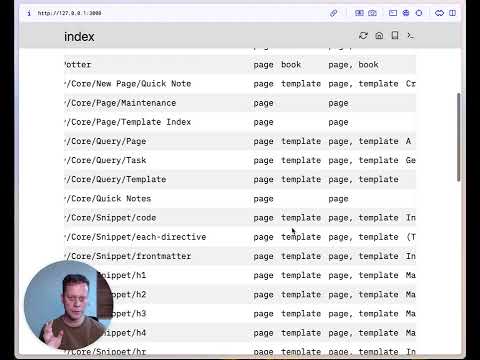This screenshot has width=480, height=360.
Task: Click the presenter webcam video bubble
Action: click(68, 305)
